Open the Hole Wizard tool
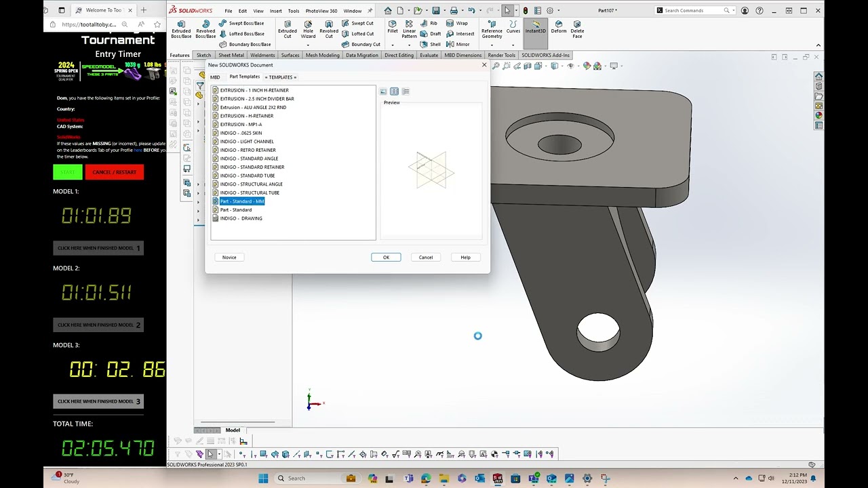The image size is (868, 488). tap(308, 28)
